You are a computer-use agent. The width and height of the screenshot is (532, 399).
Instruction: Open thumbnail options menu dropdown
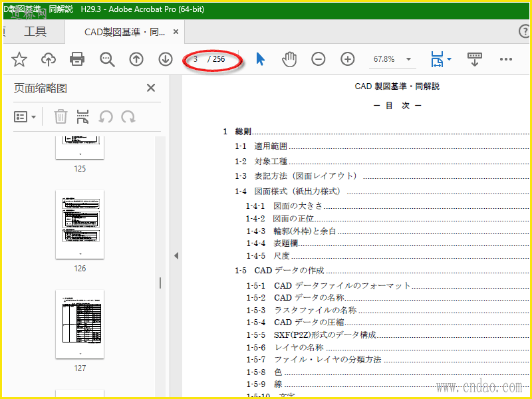tap(25, 117)
